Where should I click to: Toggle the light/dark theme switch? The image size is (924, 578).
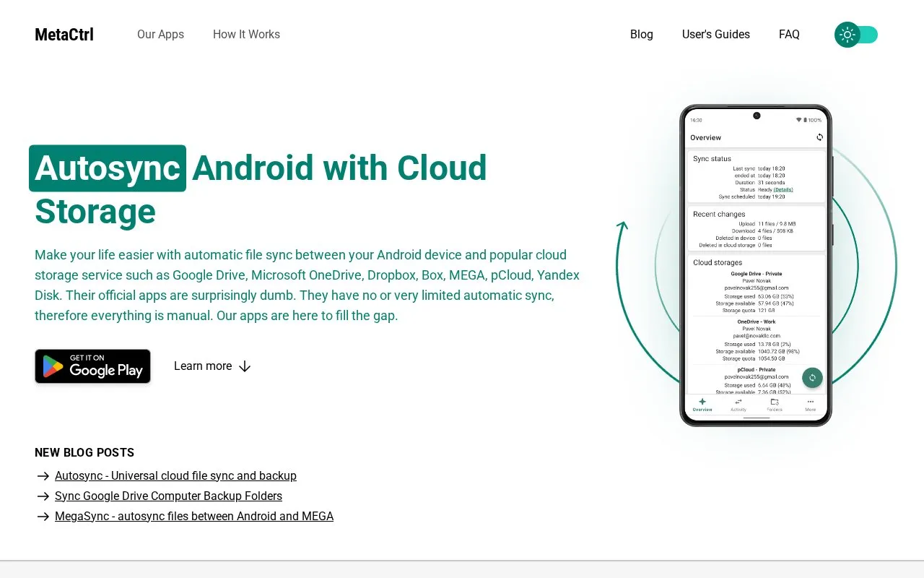(856, 35)
